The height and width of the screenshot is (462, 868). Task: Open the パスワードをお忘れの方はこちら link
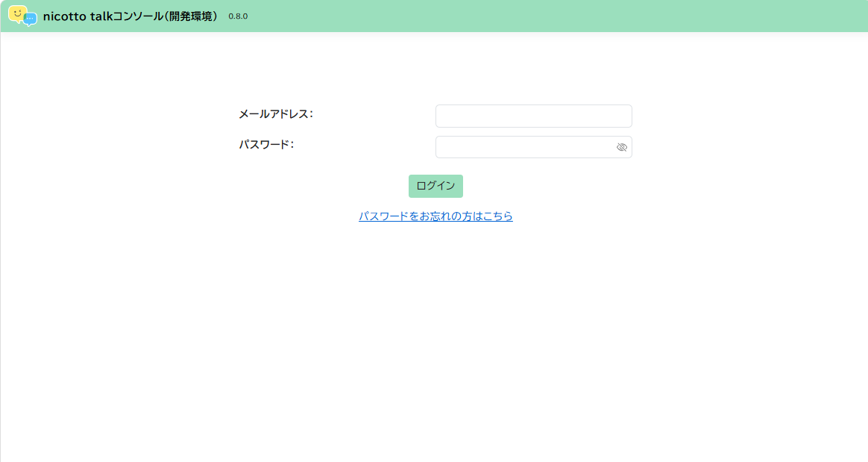coord(435,216)
